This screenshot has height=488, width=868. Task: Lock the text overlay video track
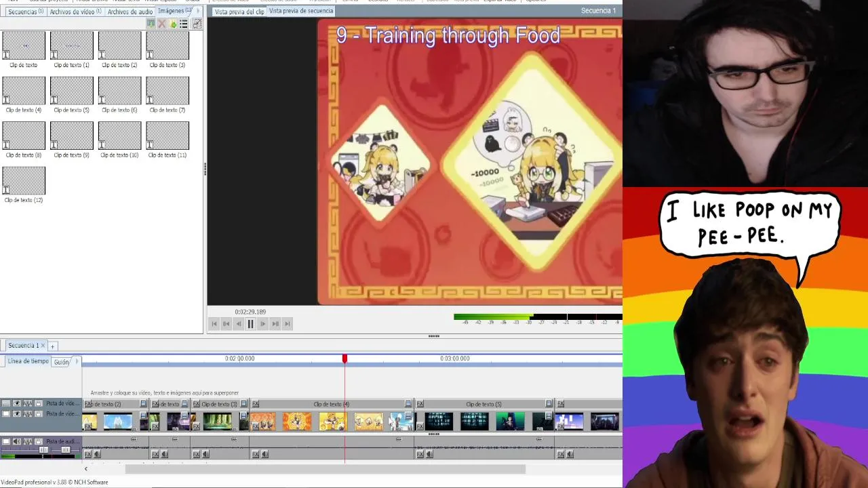point(39,403)
